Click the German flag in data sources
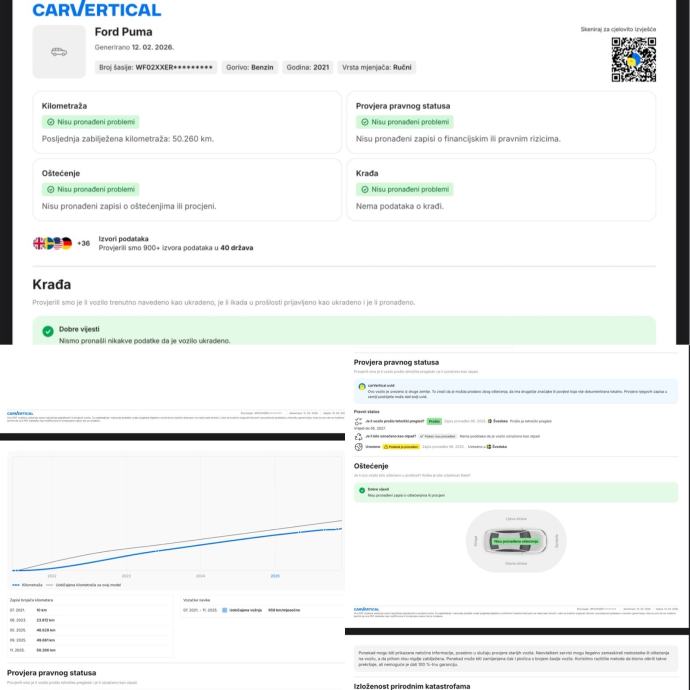 (x=67, y=243)
